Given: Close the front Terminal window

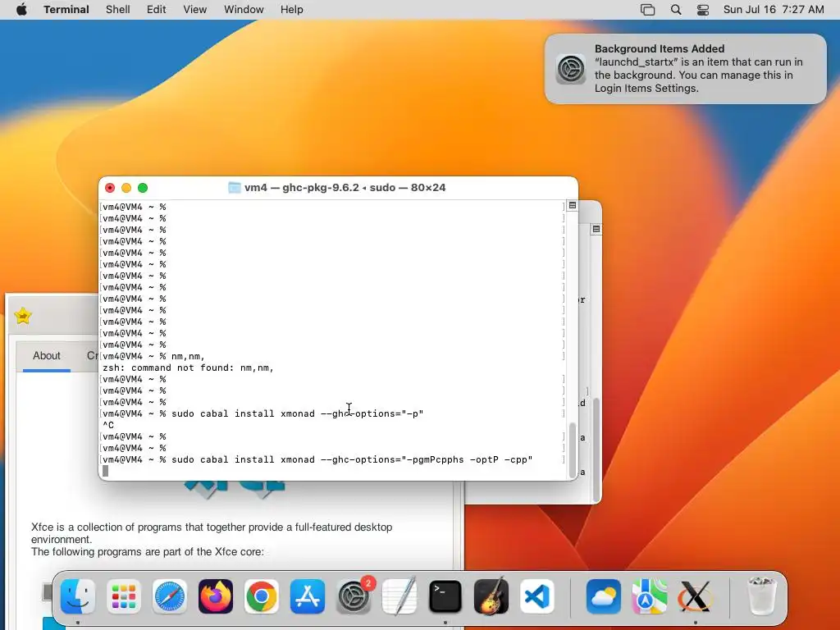Looking at the screenshot, I should click(110, 188).
